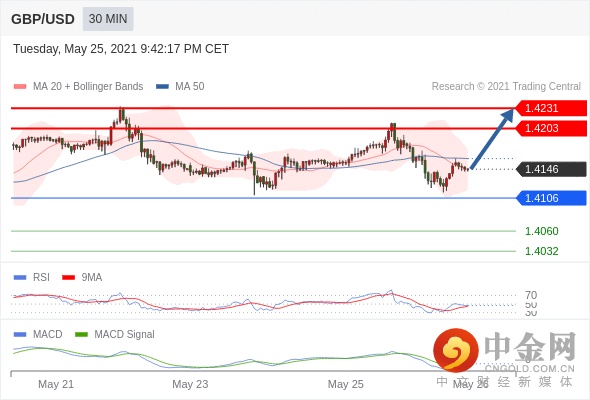
Task: Click the MA 20 + Bollinger Bands pink swatch
Action: click(x=20, y=87)
